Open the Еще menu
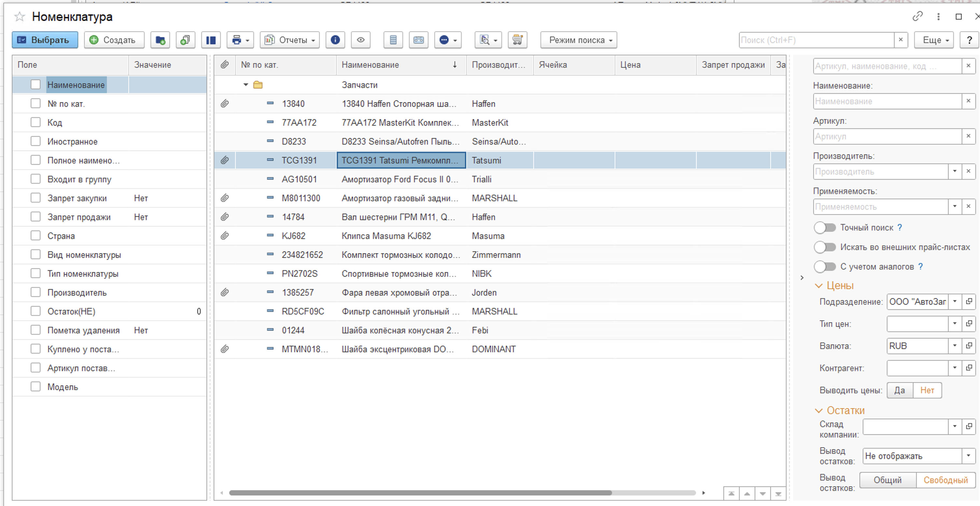The height and width of the screenshot is (506, 980). coord(934,40)
